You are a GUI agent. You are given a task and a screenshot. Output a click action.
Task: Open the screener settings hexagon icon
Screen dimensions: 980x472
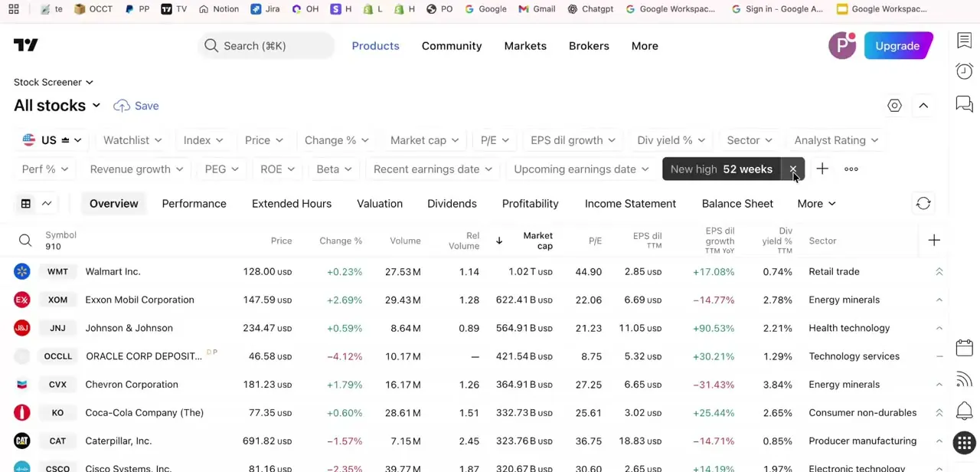pyautogui.click(x=894, y=106)
